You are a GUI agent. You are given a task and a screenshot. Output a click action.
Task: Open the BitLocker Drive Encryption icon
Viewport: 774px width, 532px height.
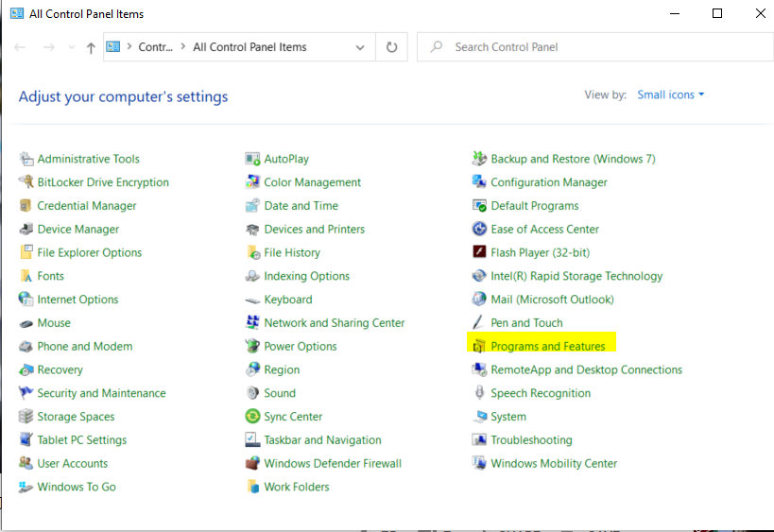[26, 182]
